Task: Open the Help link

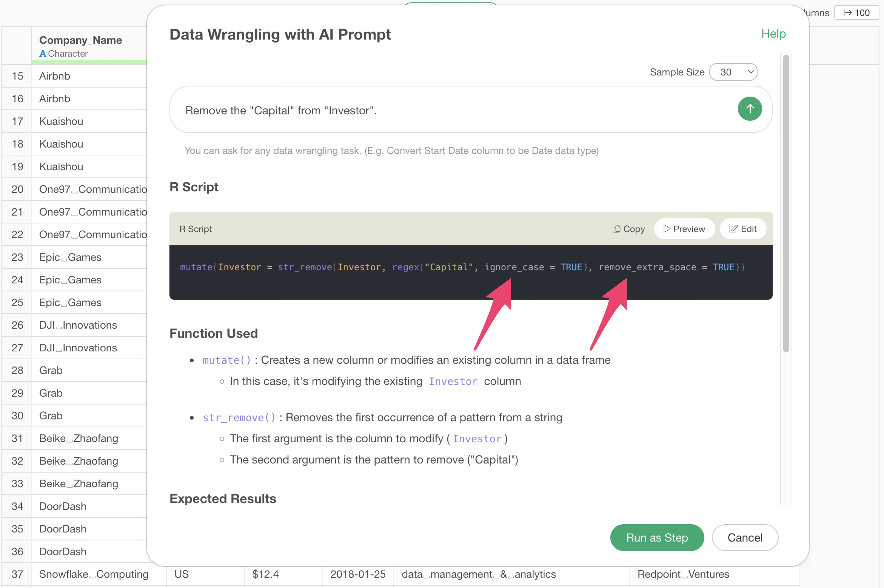Action: coord(773,34)
